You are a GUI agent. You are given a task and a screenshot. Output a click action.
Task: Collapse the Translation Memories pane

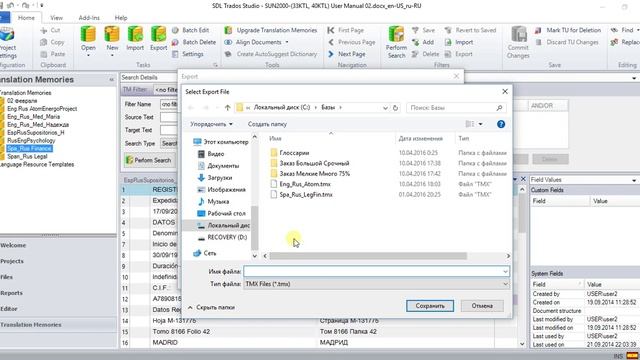111,80
